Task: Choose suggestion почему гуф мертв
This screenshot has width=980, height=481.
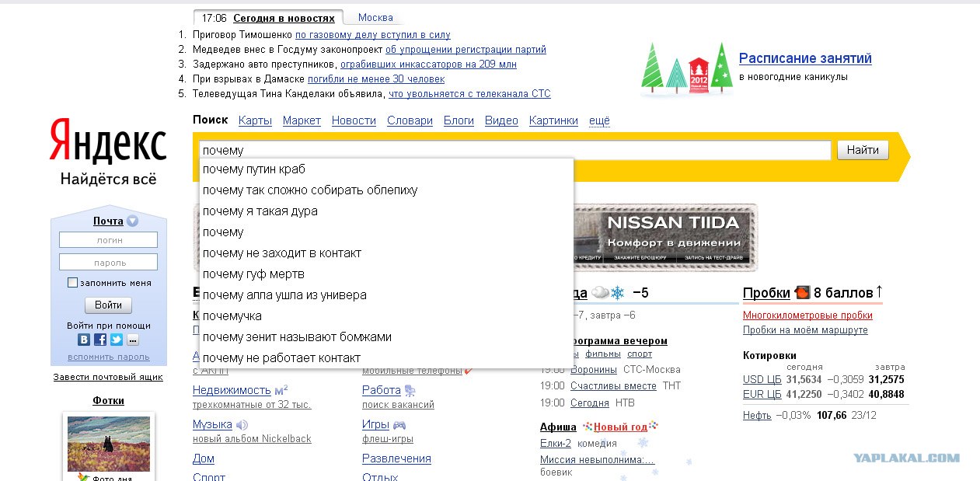Action: [x=386, y=274]
